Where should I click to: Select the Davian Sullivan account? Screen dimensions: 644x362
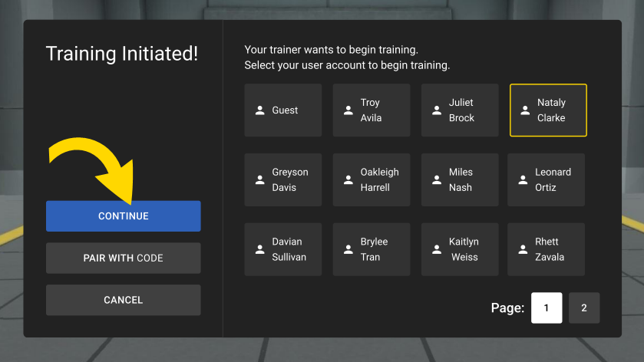pyautogui.click(x=282, y=250)
